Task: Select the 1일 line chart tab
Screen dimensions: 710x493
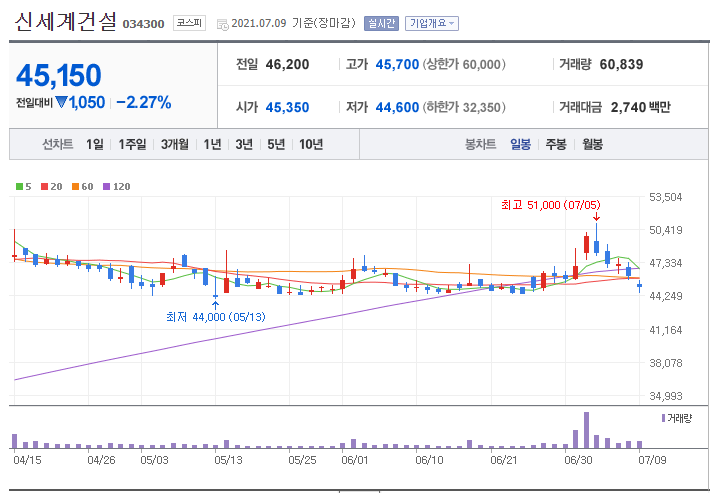Action: tap(95, 144)
